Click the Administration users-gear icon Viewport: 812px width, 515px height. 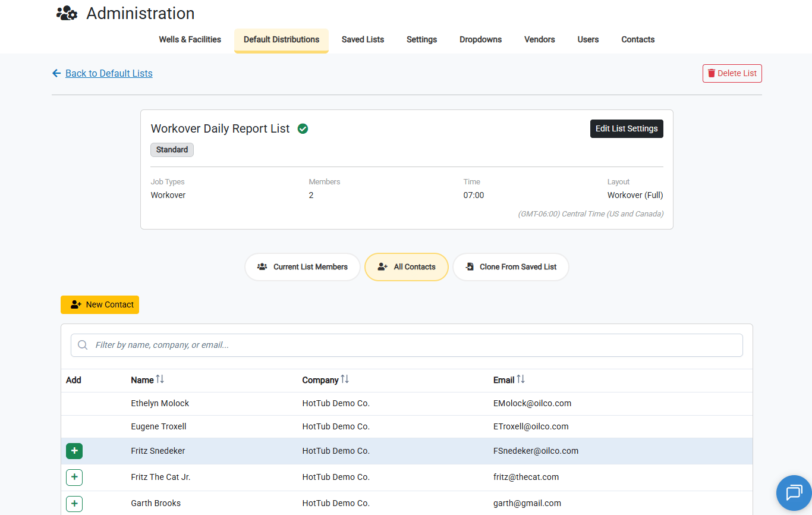pyautogui.click(x=67, y=13)
